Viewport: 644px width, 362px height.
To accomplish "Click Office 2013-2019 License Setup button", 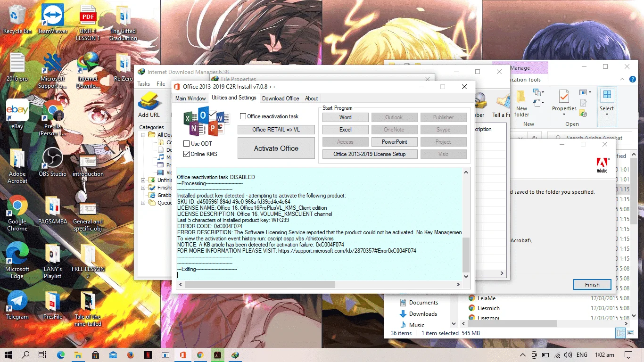I will click(x=370, y=154).
